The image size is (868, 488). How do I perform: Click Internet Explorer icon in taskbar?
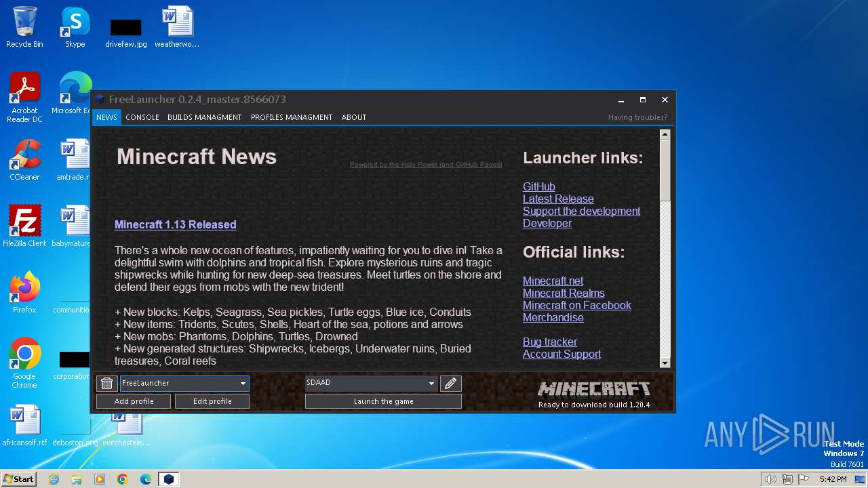(54, 479)
